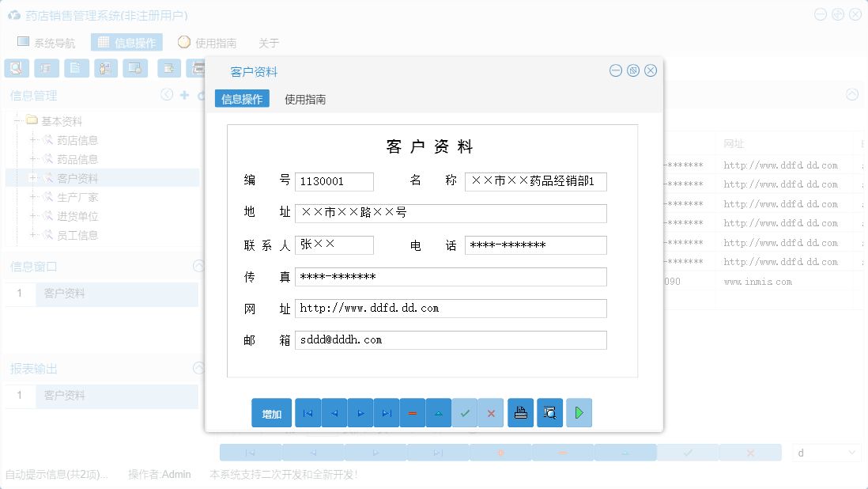
Task: Jump to first record using the navigation icon
Action: pos(308,412)
